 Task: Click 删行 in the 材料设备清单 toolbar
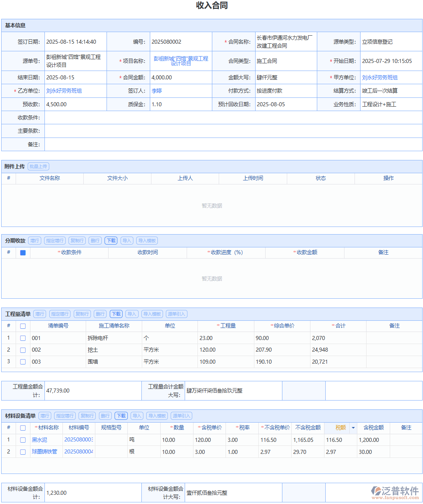point(105,415)
